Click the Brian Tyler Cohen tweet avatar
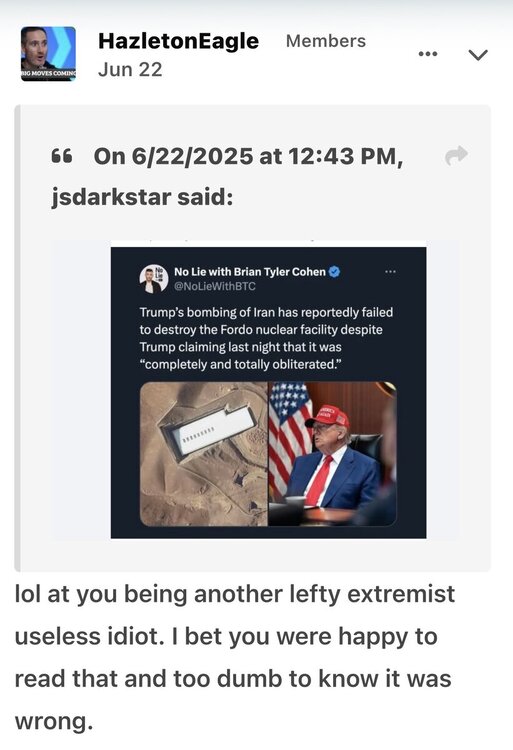Screen dimensions: 513x750 (x=154, y=278)
